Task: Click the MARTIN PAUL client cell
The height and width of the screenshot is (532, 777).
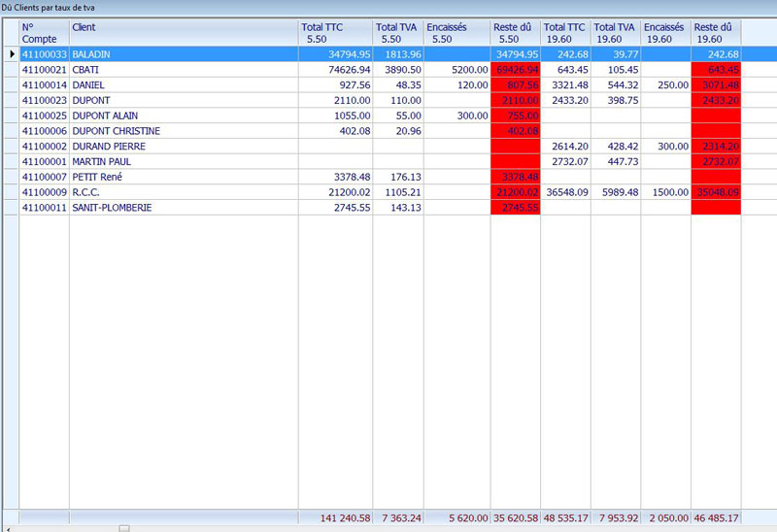Action: 183,161
